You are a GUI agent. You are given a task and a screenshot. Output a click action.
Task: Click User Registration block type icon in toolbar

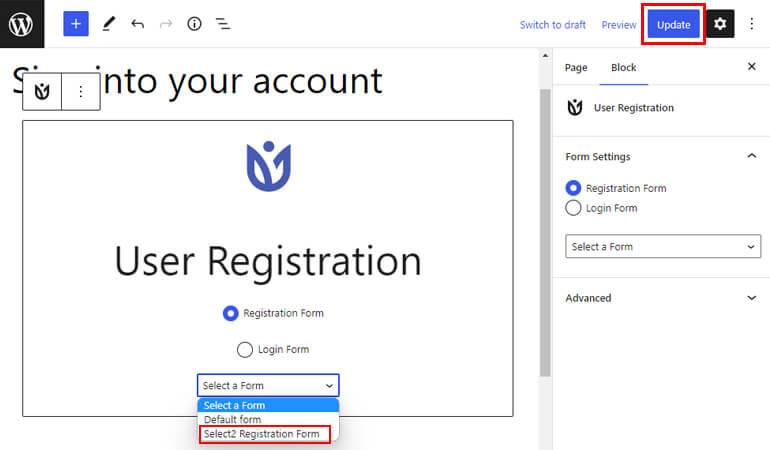(x=42, y=91)
